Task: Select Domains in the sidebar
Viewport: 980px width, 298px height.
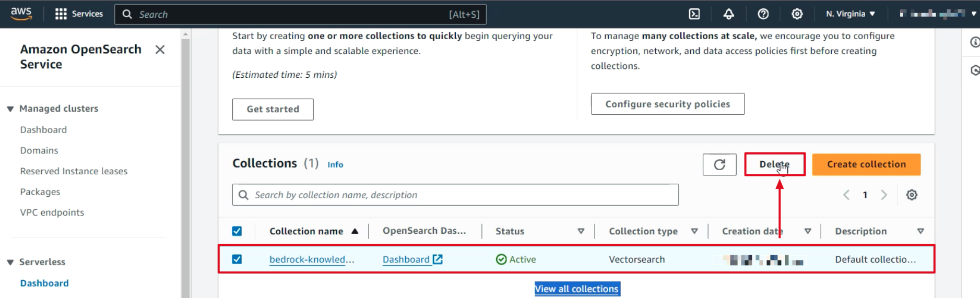Action: (39, 150)
